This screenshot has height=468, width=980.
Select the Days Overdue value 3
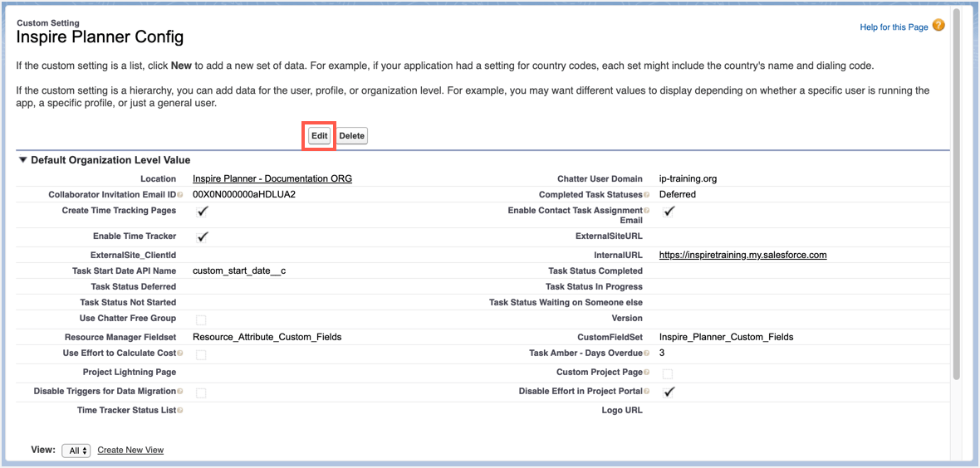tap(662, 353)
